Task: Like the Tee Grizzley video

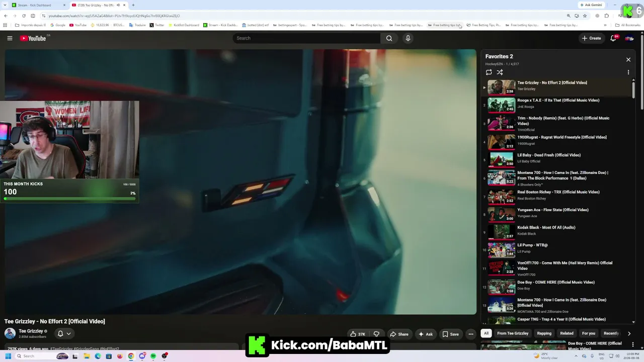Action: [x=358, y=334]
